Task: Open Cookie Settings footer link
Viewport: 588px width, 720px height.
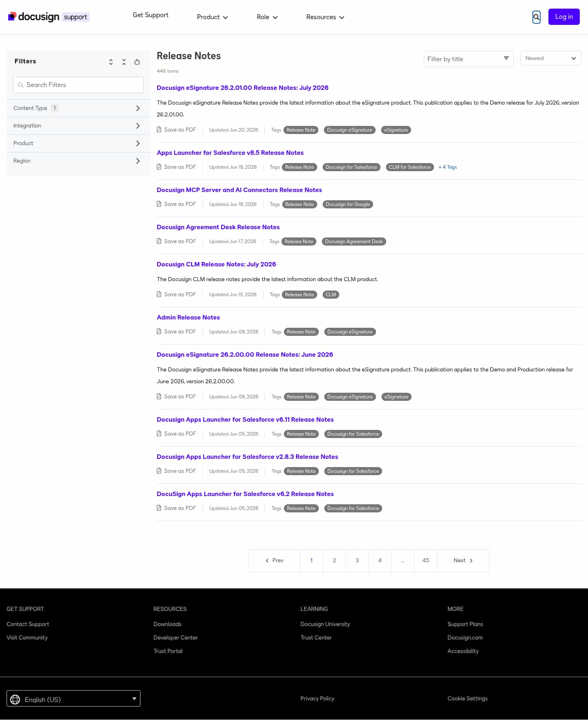Action: pyautogui.click(x=468, y=699)
